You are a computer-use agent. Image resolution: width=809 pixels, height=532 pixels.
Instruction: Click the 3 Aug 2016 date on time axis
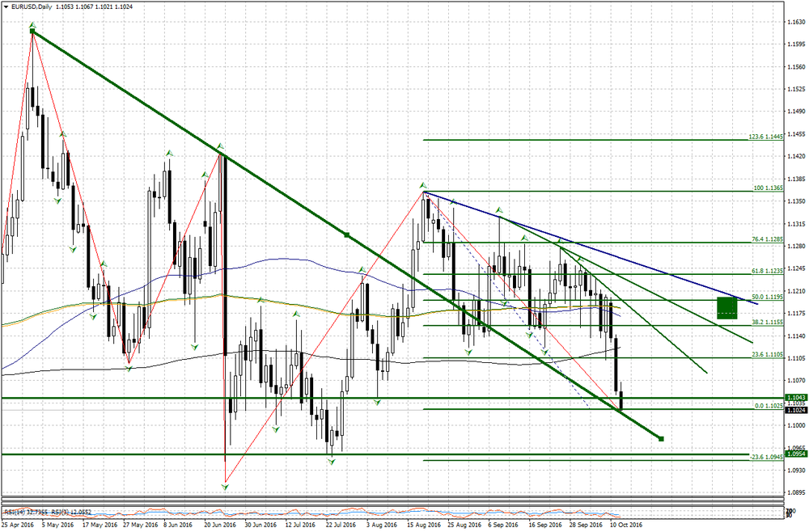[382, 525]
